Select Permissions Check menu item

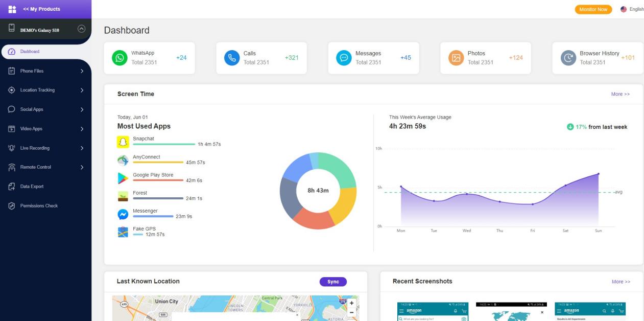click(39, 206)
